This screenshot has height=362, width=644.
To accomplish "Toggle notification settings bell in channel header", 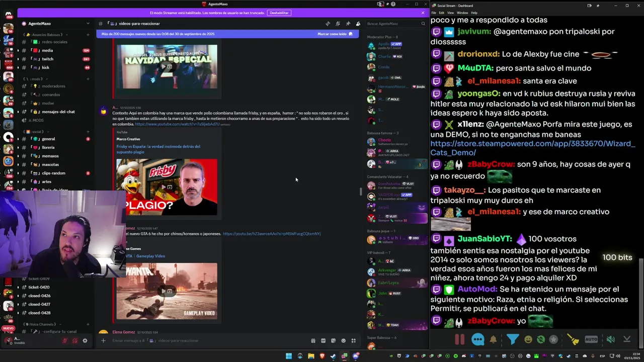I will [338, 24].
